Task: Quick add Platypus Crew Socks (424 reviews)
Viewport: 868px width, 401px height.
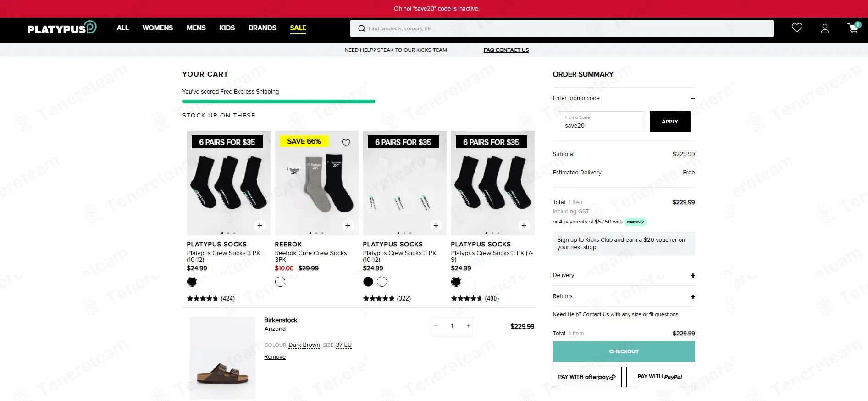Action: click(x=260, y=226)
